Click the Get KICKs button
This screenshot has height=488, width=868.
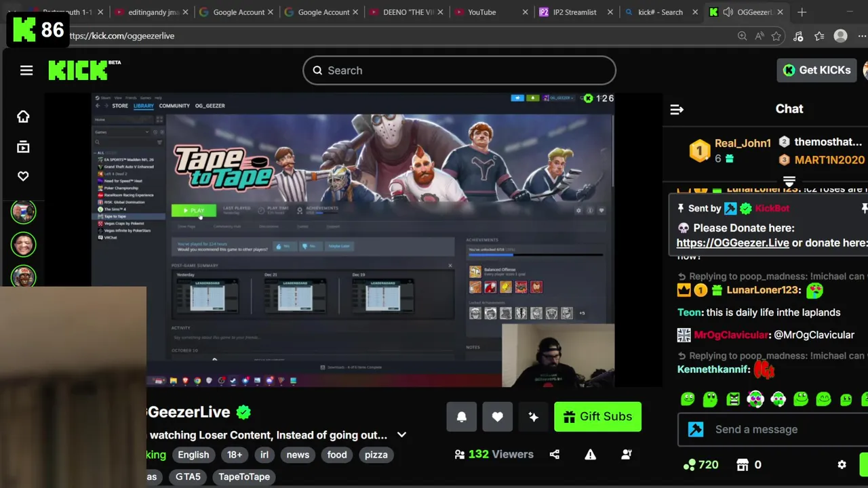pyautogui.click(x=816, y=70)
